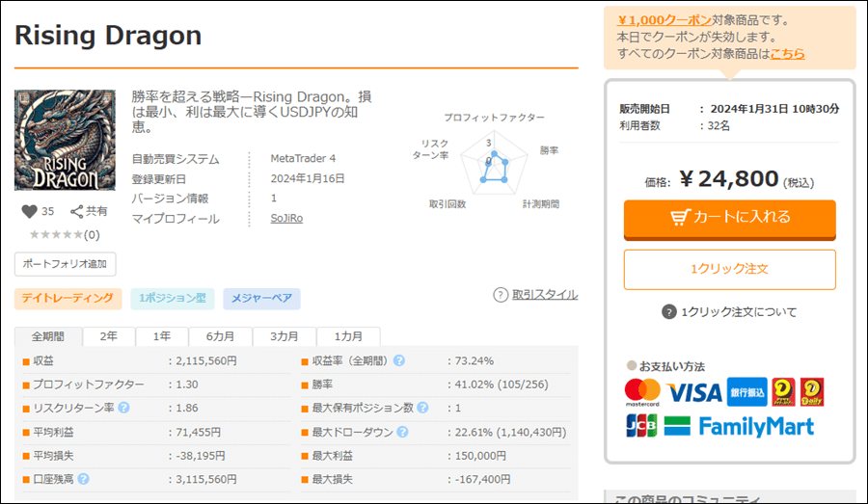Viewport: 868px width, 504px height.
Task: Click question icon for 1クリック注文について
Action: [x=669, y=311]
